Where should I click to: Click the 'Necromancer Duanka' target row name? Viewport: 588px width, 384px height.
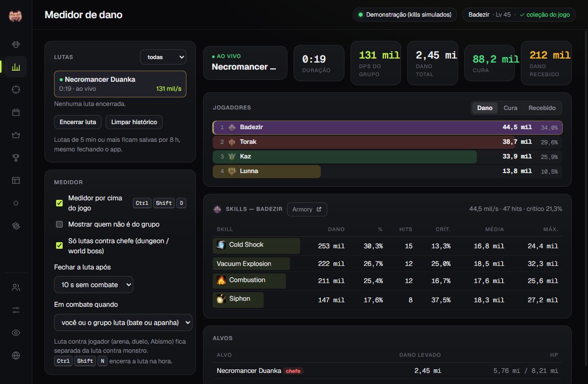click(x=249, y=371)
